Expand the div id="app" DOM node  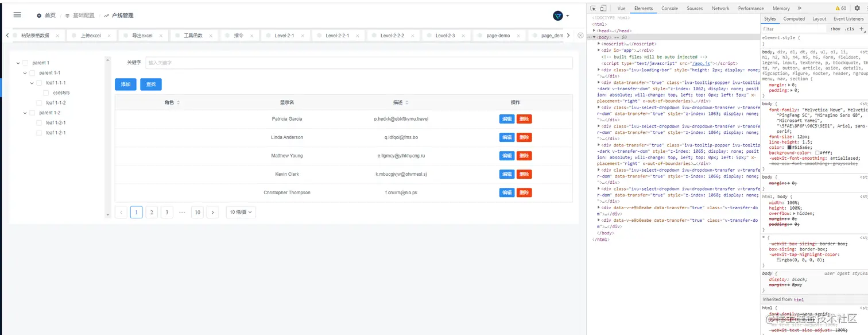tap(599, 50)
